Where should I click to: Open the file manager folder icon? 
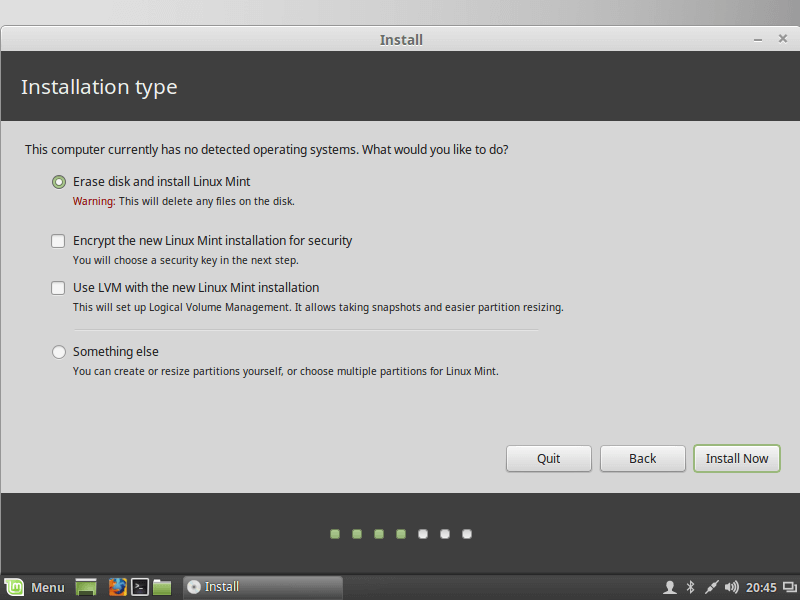[x=162, y=587]
